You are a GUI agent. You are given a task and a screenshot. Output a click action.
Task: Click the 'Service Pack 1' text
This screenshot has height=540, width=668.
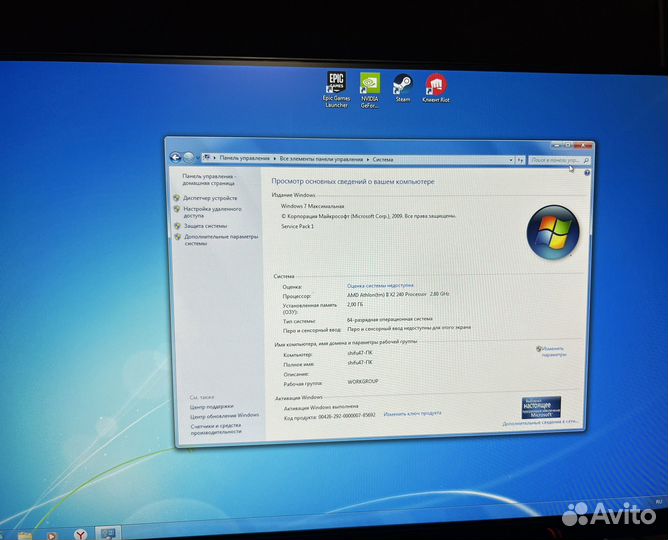[297, 227]
